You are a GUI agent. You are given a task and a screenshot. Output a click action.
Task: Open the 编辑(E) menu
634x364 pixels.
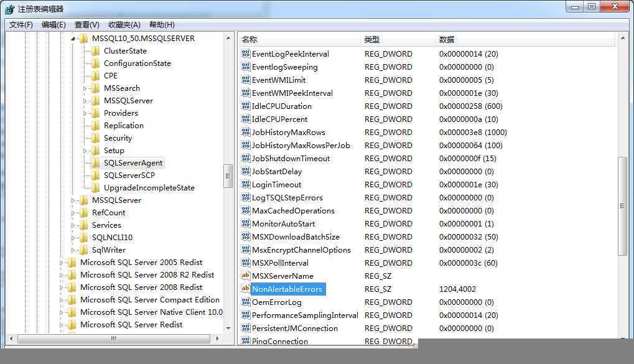(54, 25)
